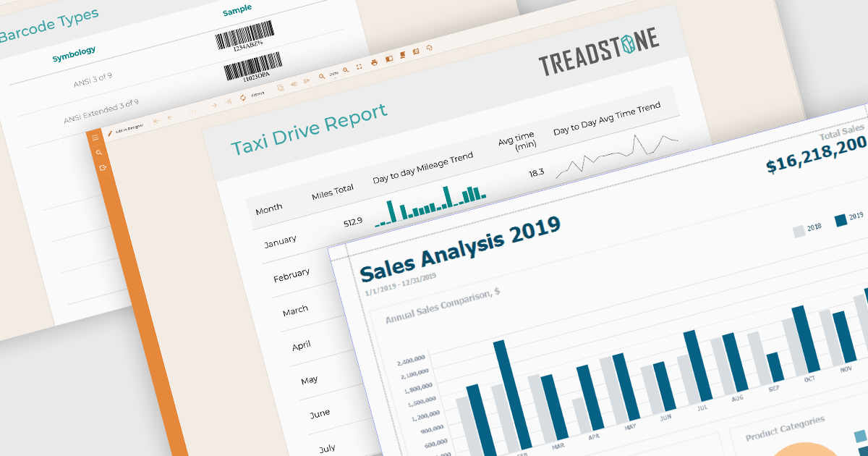Viewport: 868px width, 456px height.
Task: Click Day to day Mileage Trend header
Action: (423, 167)
